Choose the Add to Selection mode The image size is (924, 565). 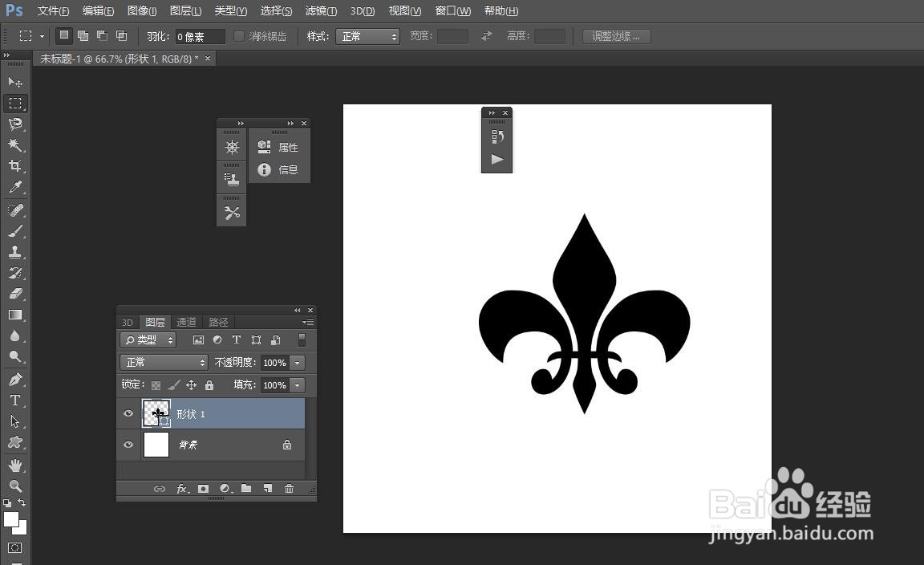click(x=83, y=36)
